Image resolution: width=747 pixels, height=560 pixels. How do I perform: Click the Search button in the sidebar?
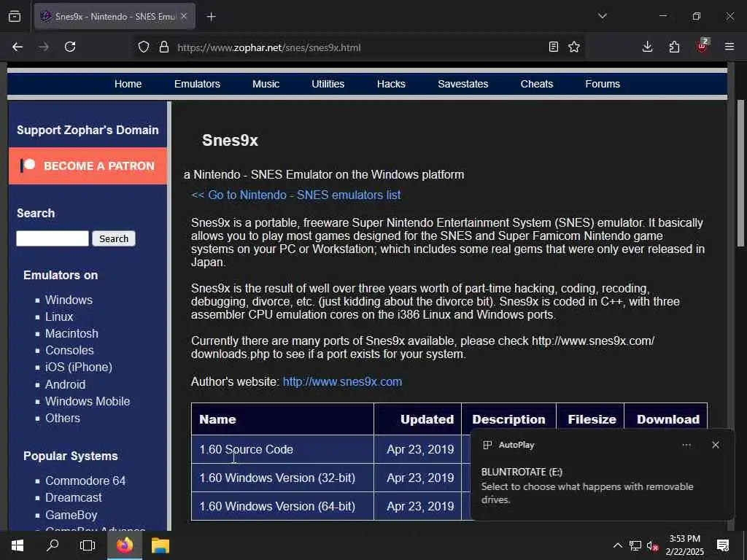pos(114,238)
